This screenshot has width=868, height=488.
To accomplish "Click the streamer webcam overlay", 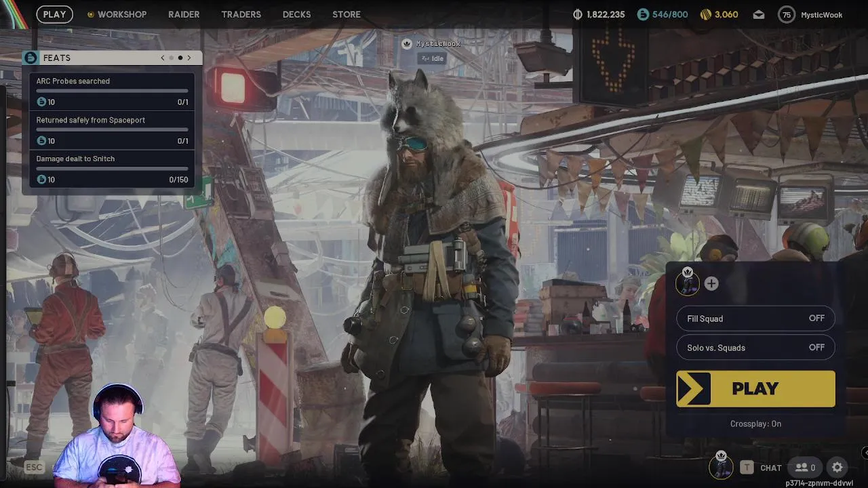I will (117, 435).
